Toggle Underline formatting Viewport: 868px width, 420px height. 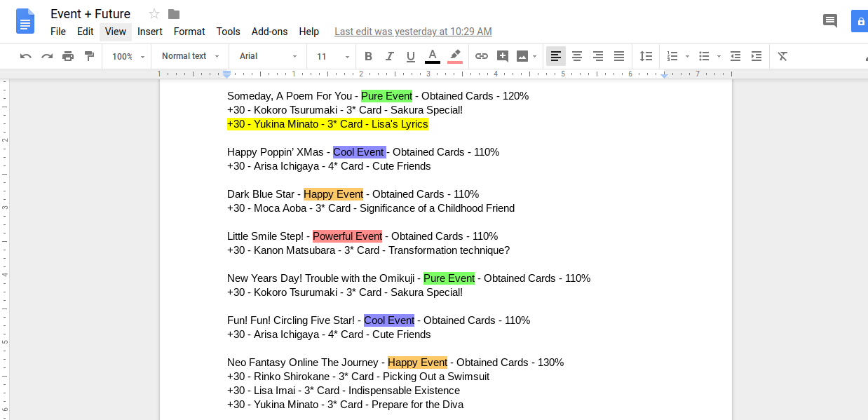coord(411,56)
